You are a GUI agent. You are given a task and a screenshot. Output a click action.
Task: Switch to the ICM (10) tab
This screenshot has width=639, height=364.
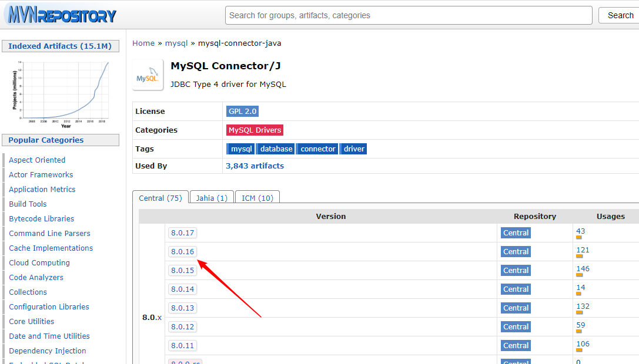(257, 198)
